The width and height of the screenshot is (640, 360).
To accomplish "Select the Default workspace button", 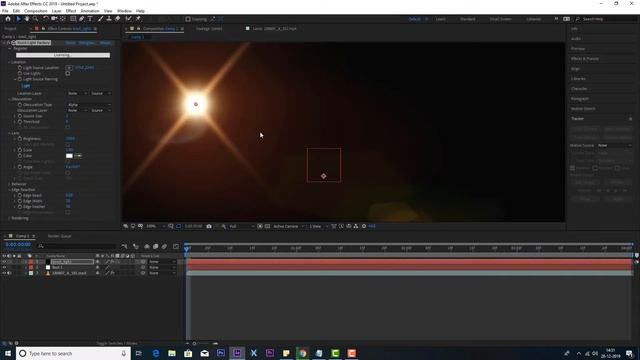I will (414, 19).
